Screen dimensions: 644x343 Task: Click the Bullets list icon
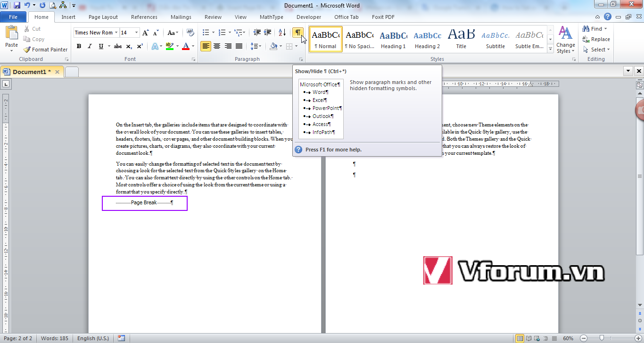pos(206,33)
